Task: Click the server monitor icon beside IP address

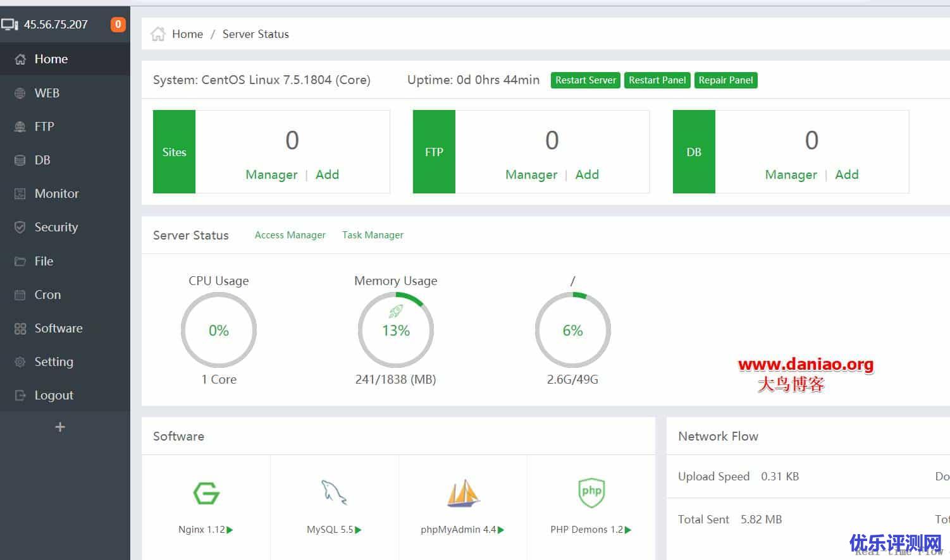Action: pos(9,25)
